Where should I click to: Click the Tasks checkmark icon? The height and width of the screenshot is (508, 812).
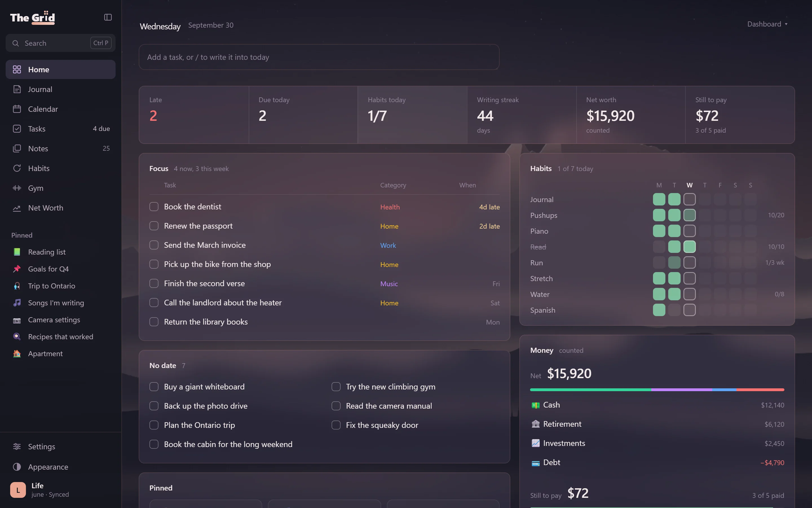click(x=17, y=129)
